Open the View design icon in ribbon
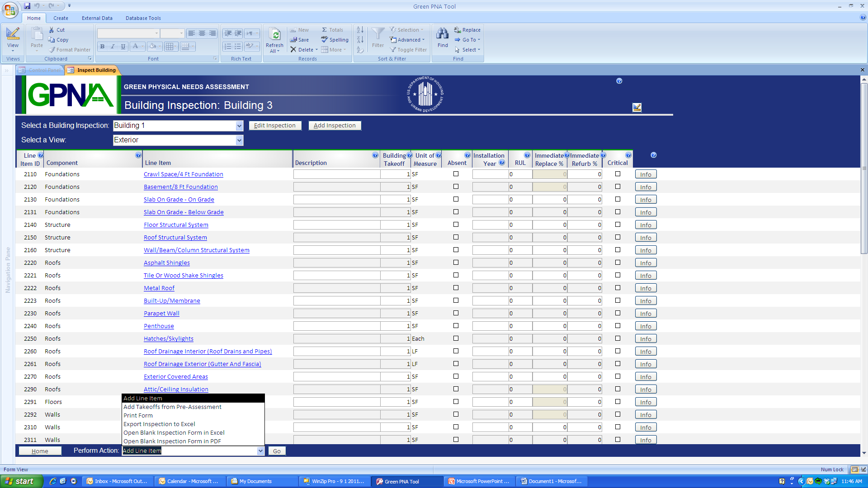 click(13, 34)
